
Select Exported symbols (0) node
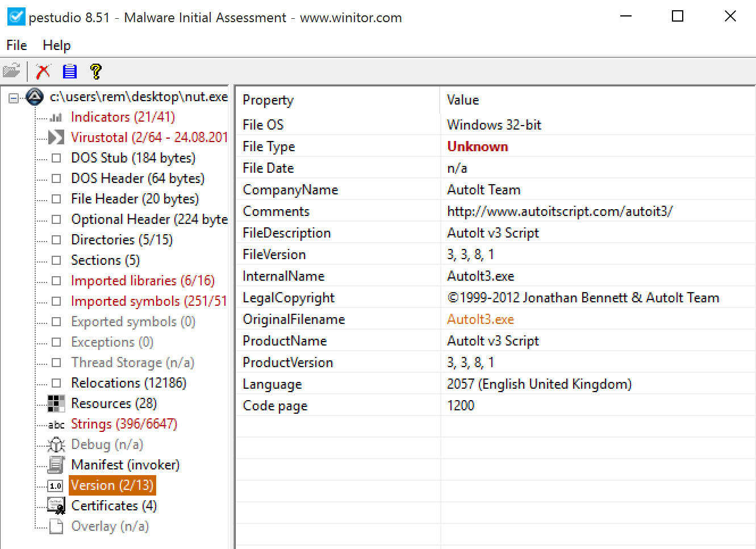133,322
